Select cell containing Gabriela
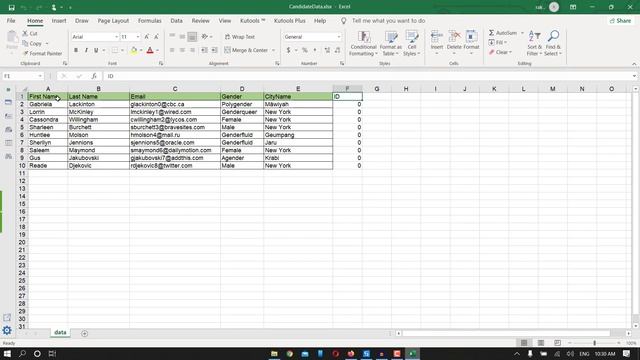 click(x=47, y=104)
